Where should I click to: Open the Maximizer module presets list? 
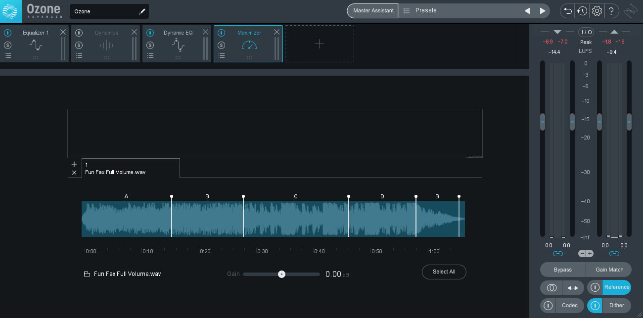click(x=222, y=56)
